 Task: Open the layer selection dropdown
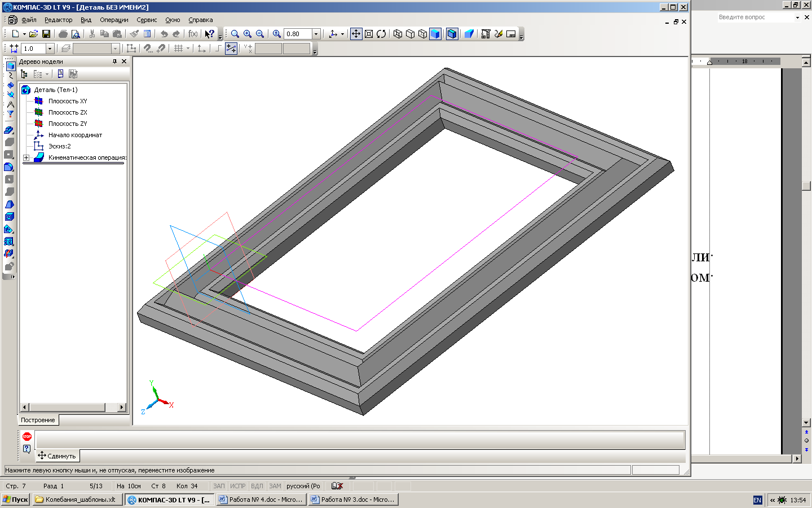116,49
